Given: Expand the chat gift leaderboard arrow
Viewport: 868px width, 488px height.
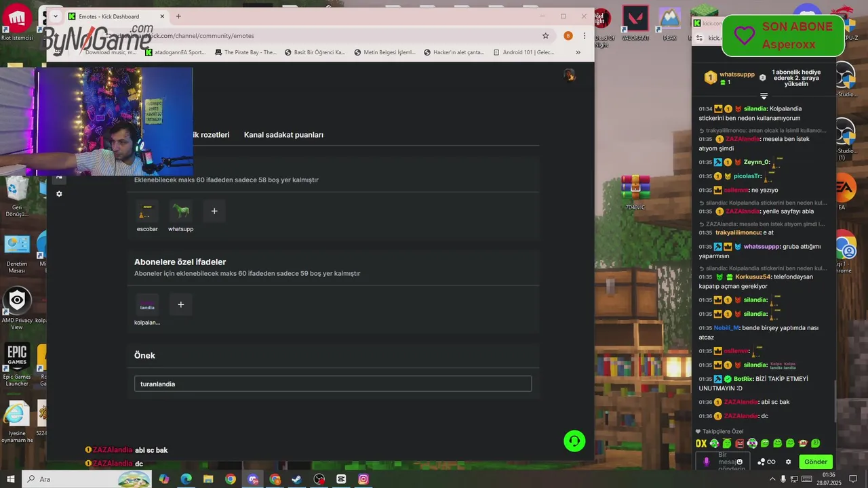Looking at the screenshot, I should tap(764, 96).
